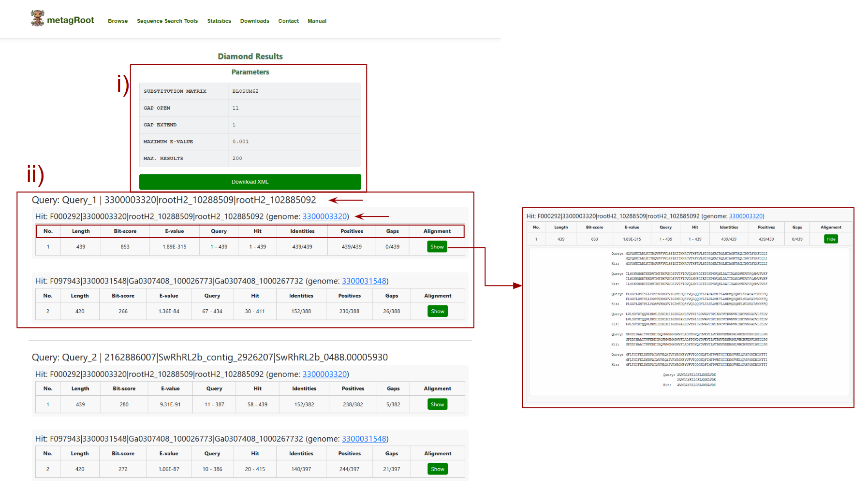The height and width of the screenshot is (488, 868).
Task: Click identities cell 152/388
Action: 301,312
